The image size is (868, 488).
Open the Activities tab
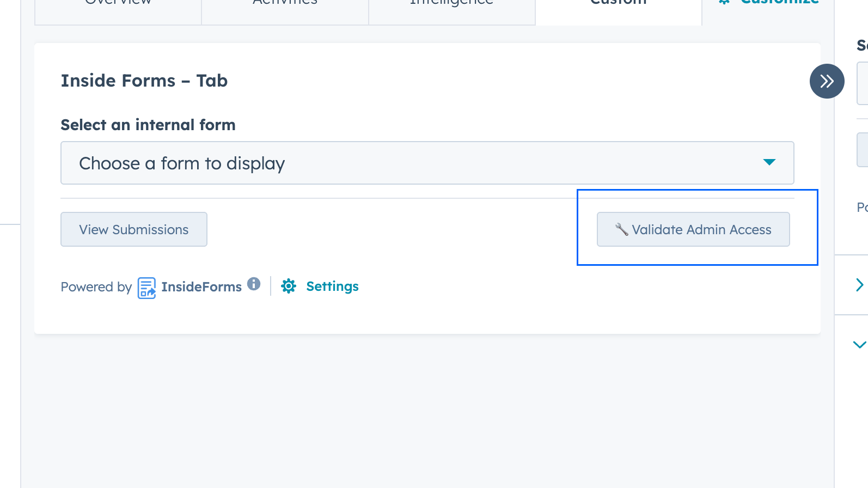pos(285,4)
